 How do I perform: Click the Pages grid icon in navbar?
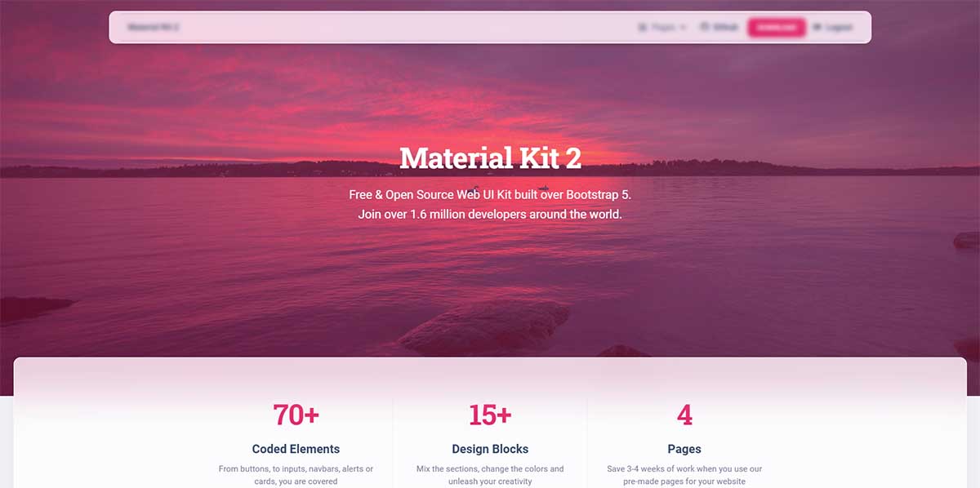coord(643,27)
